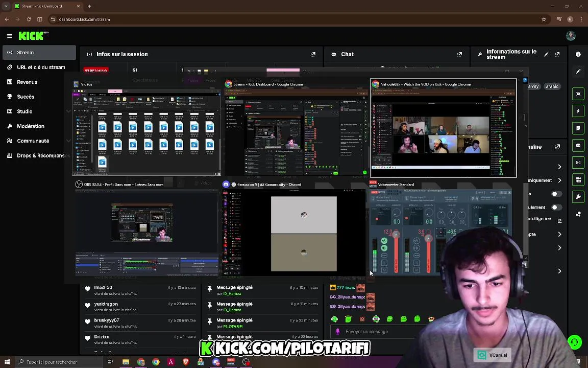
Task: Open the chat bubble button in right toolbar
Action: [578, 145]
